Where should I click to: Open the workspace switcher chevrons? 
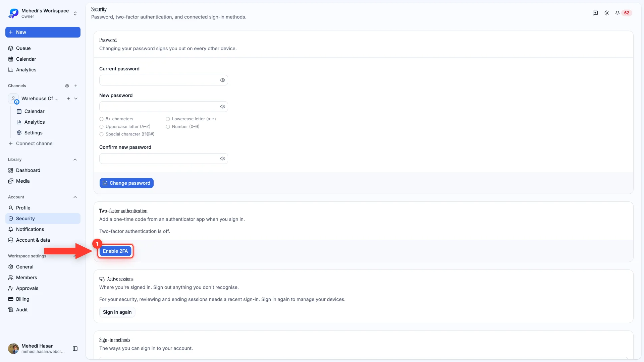75,13
